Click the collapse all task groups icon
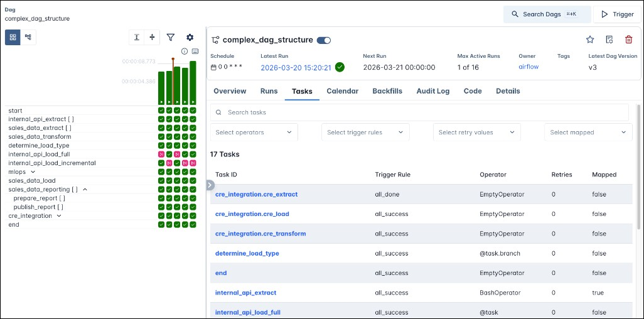Image resolution: width=644 pixels, height=319 pixels. 153,38
